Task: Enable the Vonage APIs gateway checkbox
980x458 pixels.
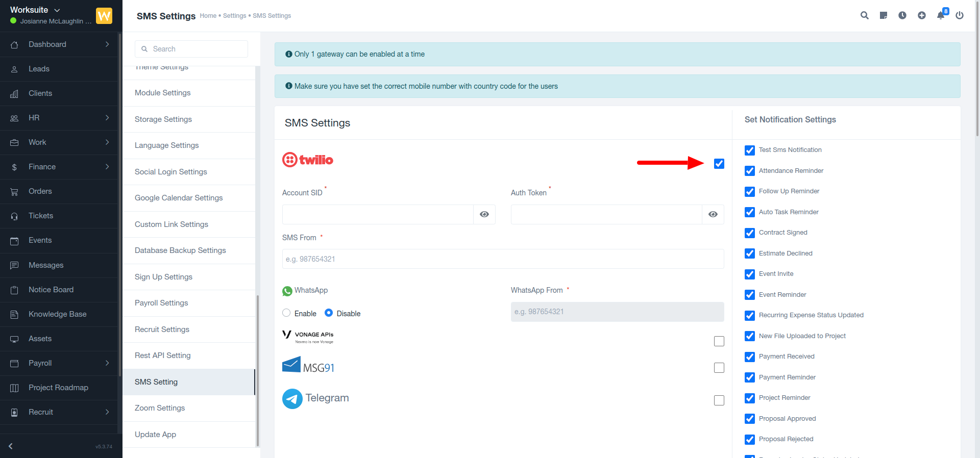Action: point(719,341)
